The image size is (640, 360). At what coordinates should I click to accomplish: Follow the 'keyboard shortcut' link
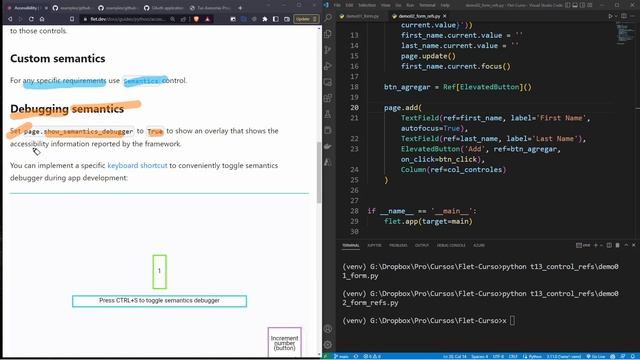click(x=137, y=165)
